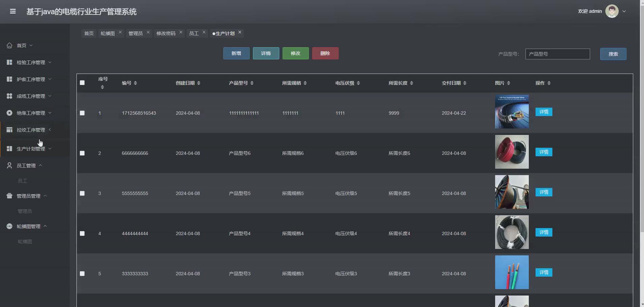Open 员工 submenu item in sidebar

[23, 181]
